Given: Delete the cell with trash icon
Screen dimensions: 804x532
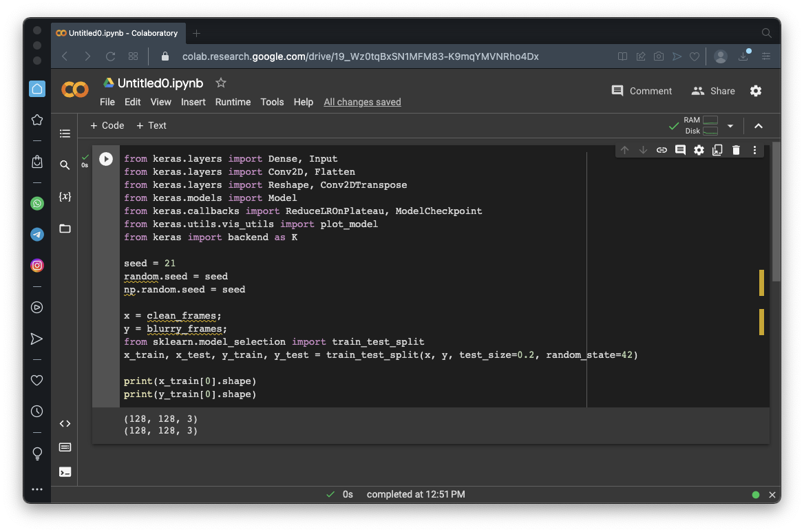Looking at the screenshot, I should 736,150.
